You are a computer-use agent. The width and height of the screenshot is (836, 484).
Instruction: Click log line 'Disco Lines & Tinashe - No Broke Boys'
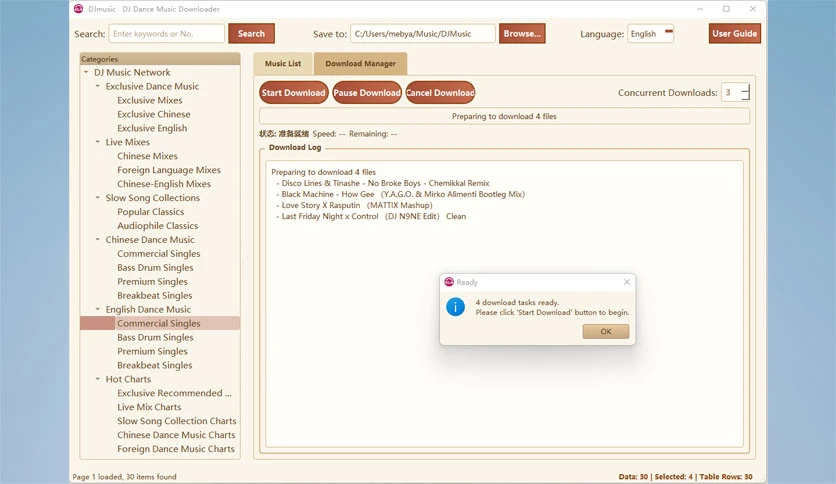[x=385, y=183]
